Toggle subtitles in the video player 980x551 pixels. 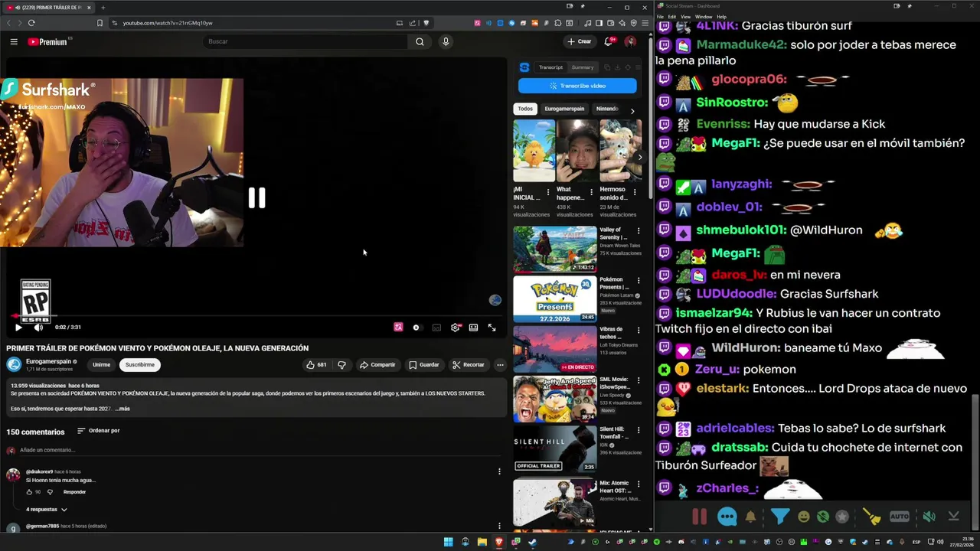(436, 328)
